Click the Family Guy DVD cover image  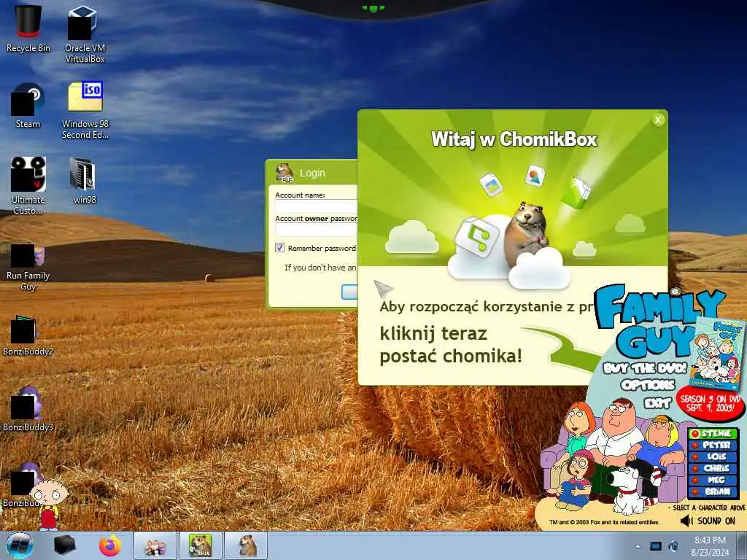click(719, 355)
